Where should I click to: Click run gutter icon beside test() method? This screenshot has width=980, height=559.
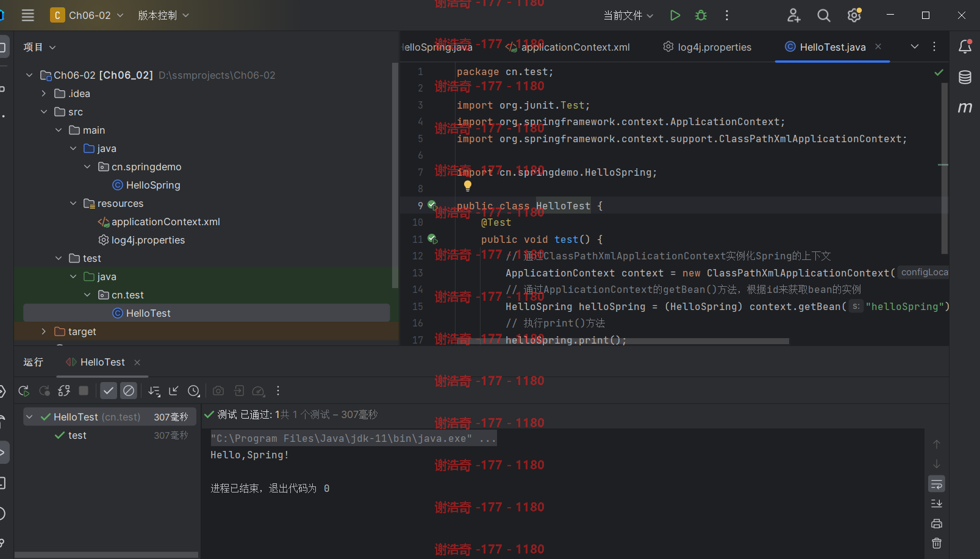tap(432, 239)
